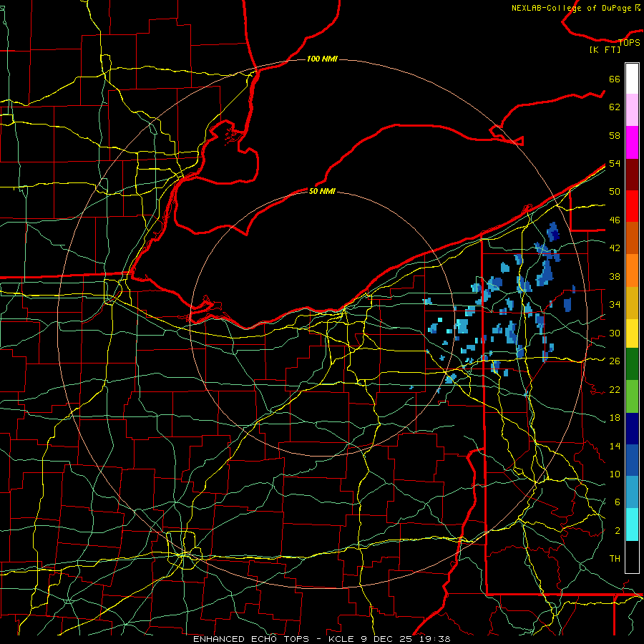644x644 pixels.
Task: Click the '14' legend value
Action: tap(615, 446)
